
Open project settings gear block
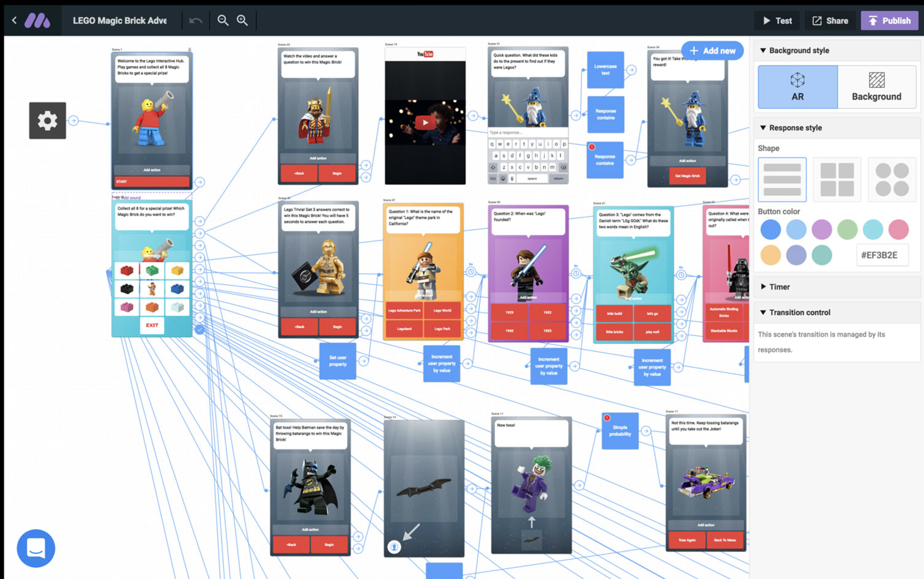coord(48,121)
